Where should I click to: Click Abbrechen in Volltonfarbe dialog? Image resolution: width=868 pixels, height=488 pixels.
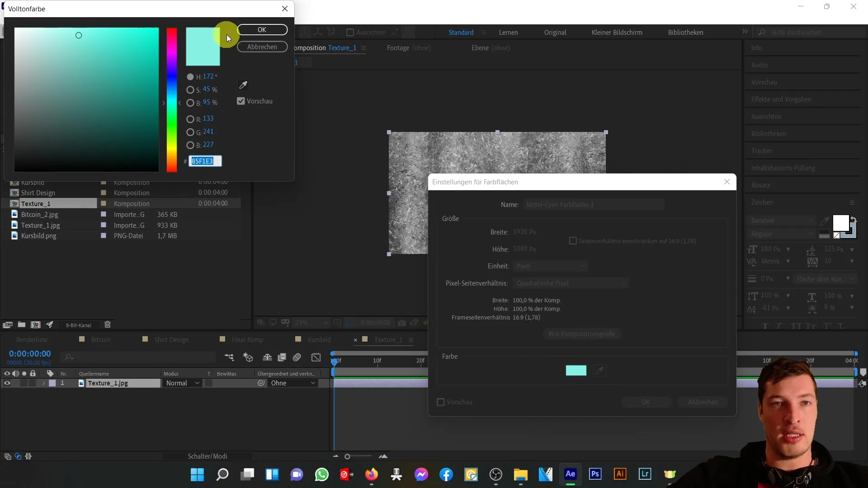tap(262, 47)
